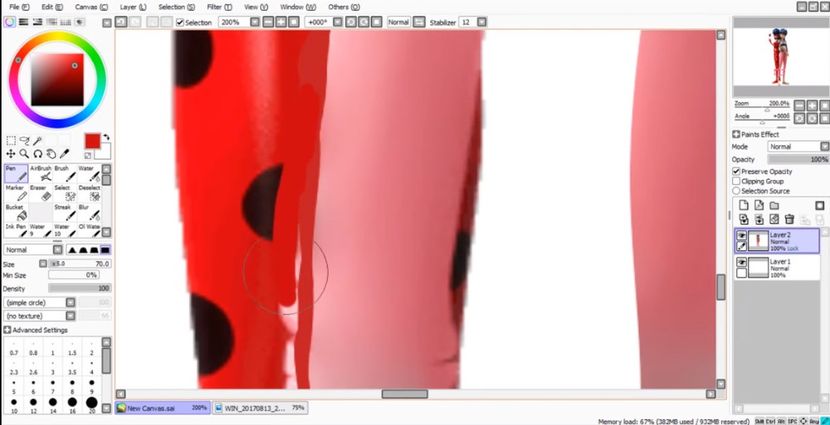Toggle the HSV slider panel
830x425 pixels.
37,22
